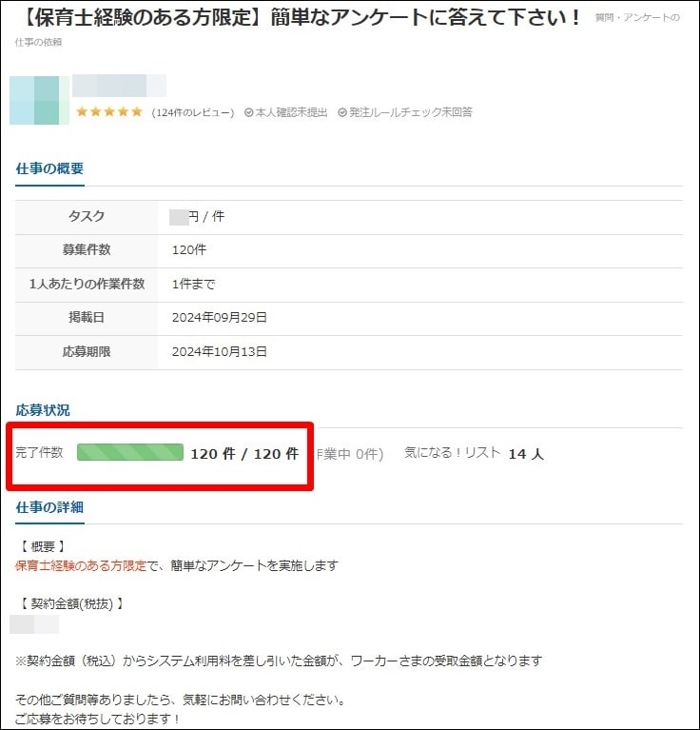Click the green completion progress bar
The image size is (700, 730).
click(129, 452)
